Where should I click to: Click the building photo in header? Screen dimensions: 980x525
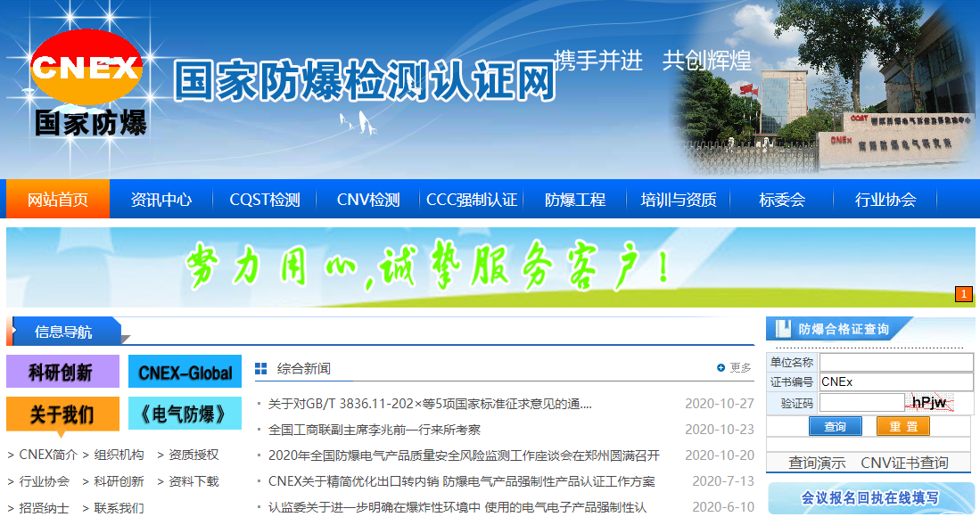click(822, 87)
